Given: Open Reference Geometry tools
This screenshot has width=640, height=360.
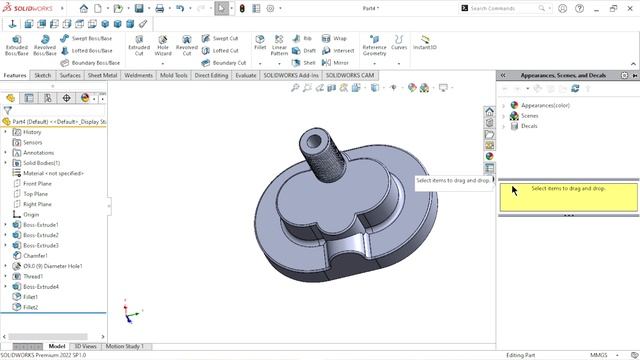Looking at the screenshot, I should click(x=374, y=45).
